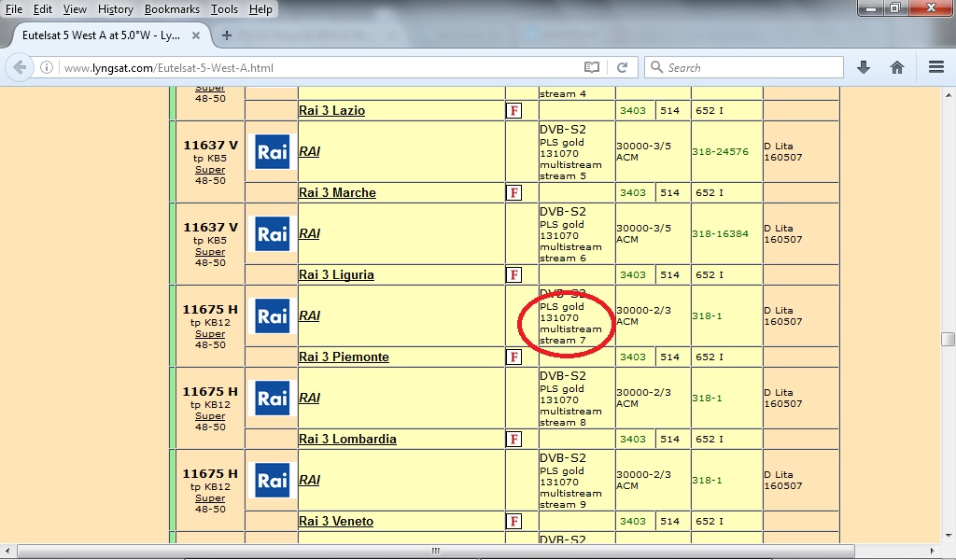The width and height of the screenshot is (956, 560).
Task: Click the magnifier icon in the Search box
Action: (x=656, y=67)
